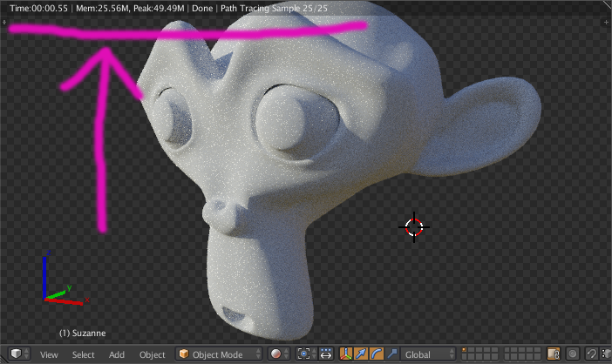
Task: Click the plus expander at top right corner
Action: pyautogui.click(x=607, y=23)
